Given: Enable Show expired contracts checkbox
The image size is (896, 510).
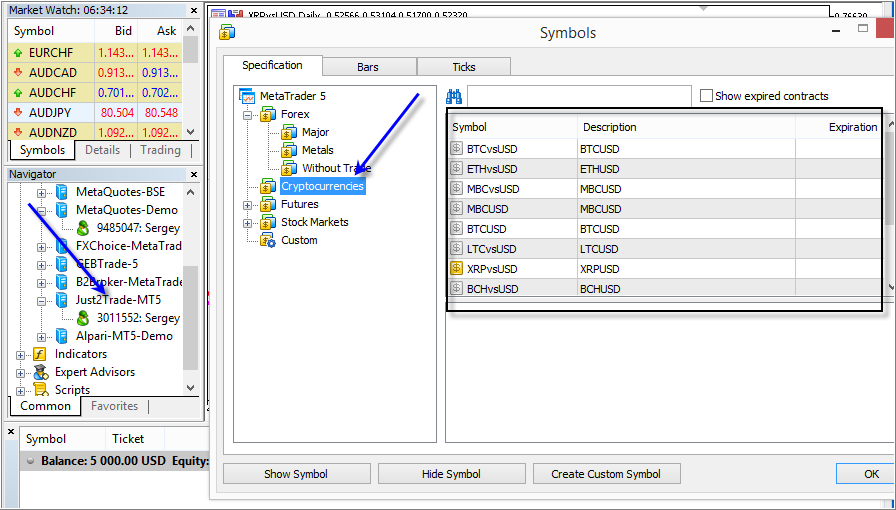Looking at the screenshot, I should (x=706, y=95).
